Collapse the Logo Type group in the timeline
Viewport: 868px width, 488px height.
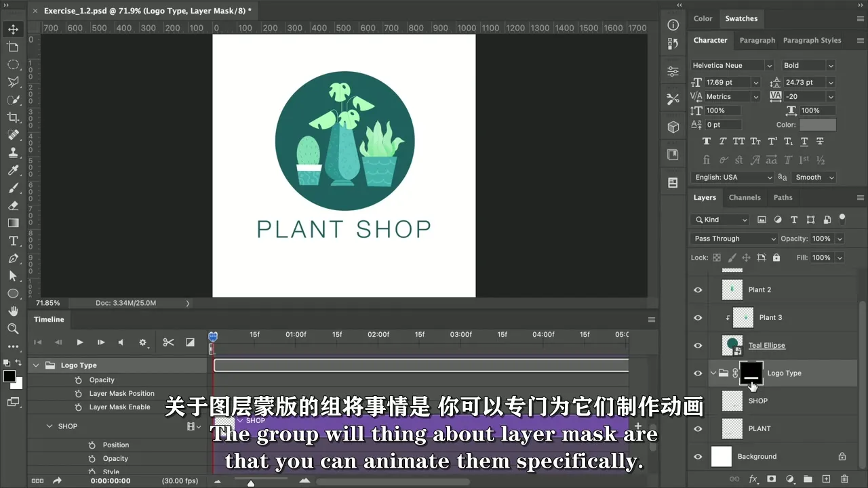click(x=36, y=365)
